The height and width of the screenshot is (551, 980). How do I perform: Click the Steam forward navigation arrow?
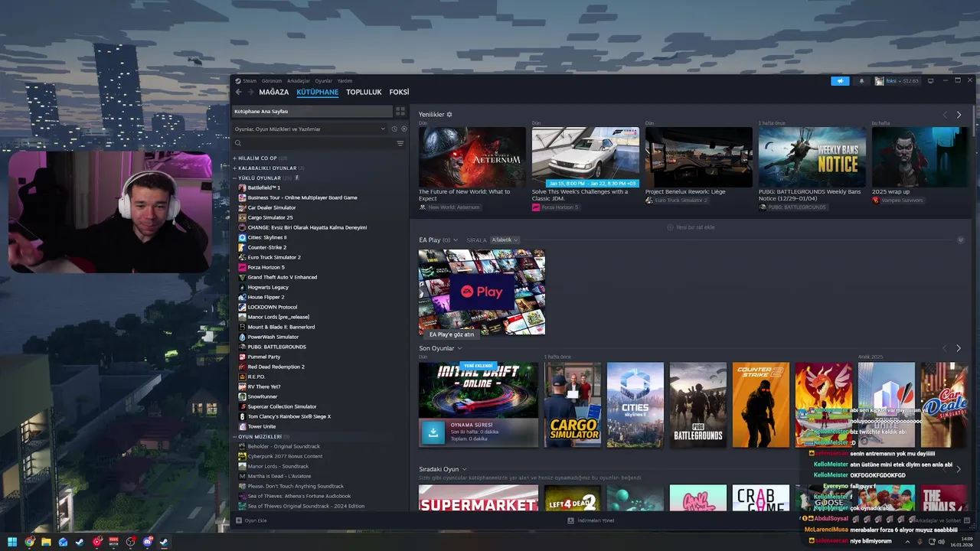tap(250, 92)
